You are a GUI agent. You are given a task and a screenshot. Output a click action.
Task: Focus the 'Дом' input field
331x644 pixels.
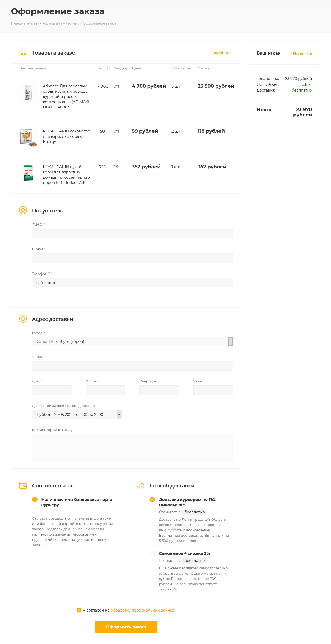[52, 390]
